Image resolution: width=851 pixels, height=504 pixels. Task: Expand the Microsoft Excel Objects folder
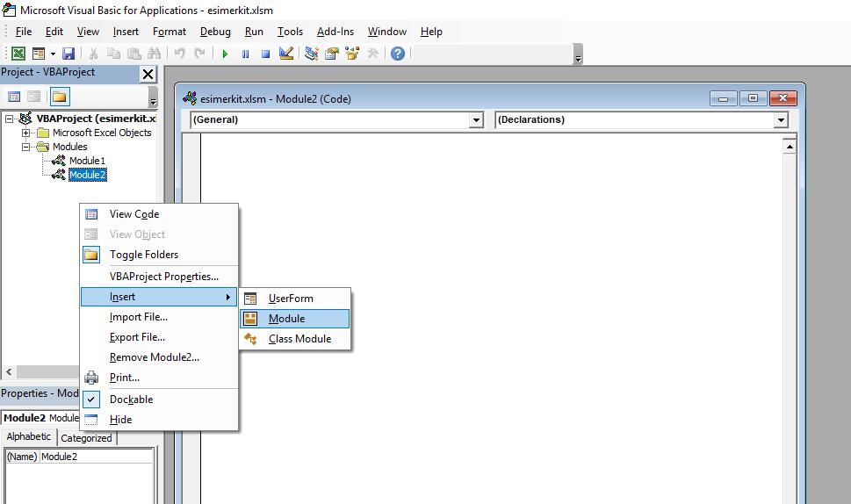[x=25, y=133]
